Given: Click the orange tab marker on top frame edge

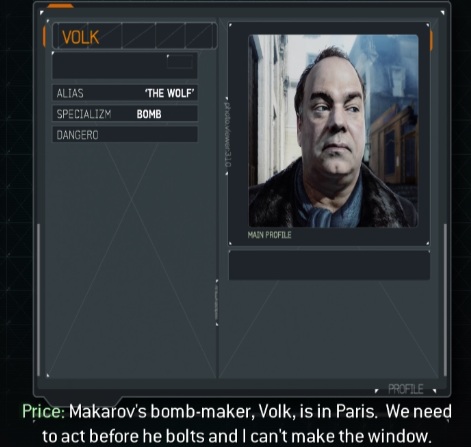Looking at the screenshot, I should pyautogui.click(x=60, y=6).
